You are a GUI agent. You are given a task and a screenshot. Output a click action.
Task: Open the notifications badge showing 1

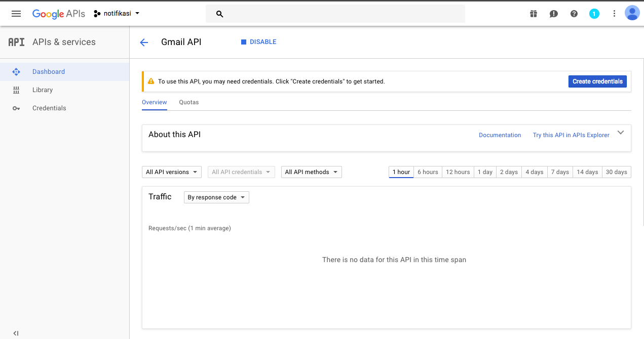coord(594,14)
